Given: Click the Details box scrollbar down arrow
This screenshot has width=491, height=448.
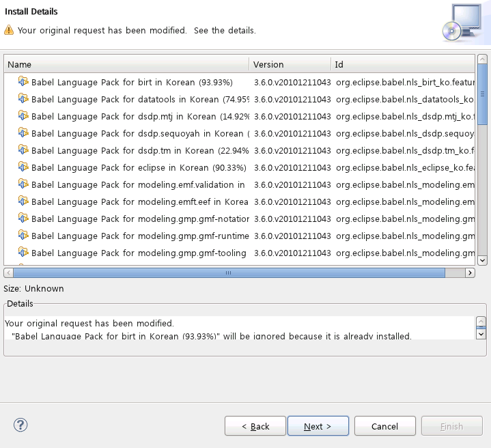Looking at the screenshot, I should click(481, 335).
